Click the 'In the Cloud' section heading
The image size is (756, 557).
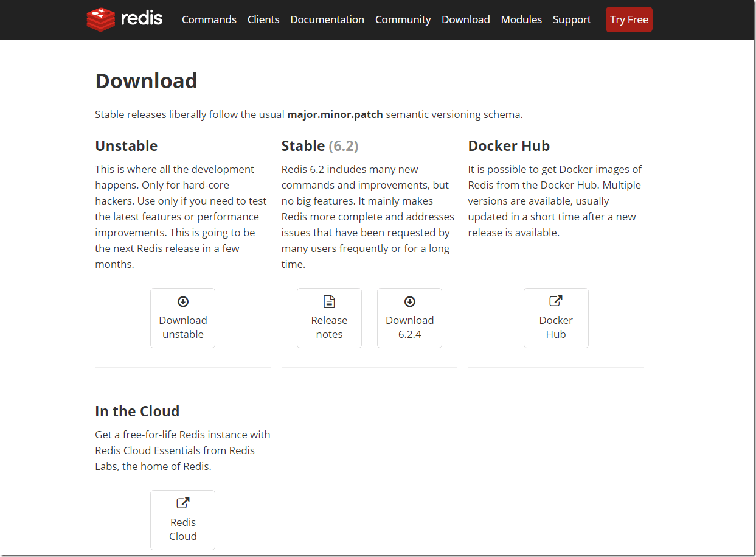click(x=137, y=412)
